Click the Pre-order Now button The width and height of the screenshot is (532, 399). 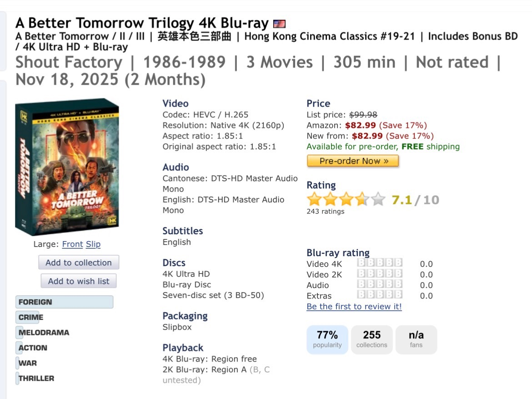pos(353,161)
